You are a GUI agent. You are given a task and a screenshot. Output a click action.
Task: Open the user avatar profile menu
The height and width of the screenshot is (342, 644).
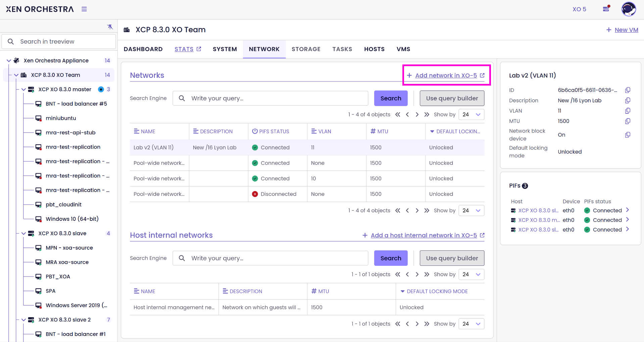click(628, 9)
